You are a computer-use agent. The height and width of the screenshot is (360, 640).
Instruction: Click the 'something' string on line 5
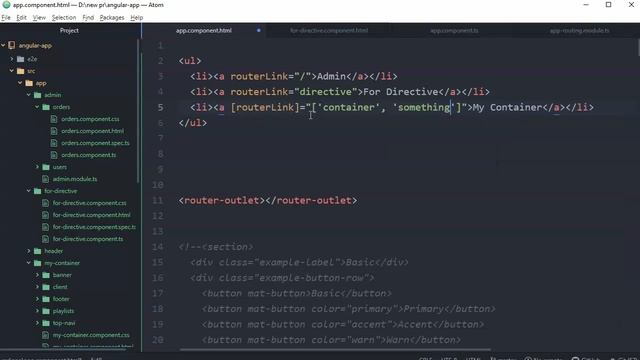click(424, 107)
